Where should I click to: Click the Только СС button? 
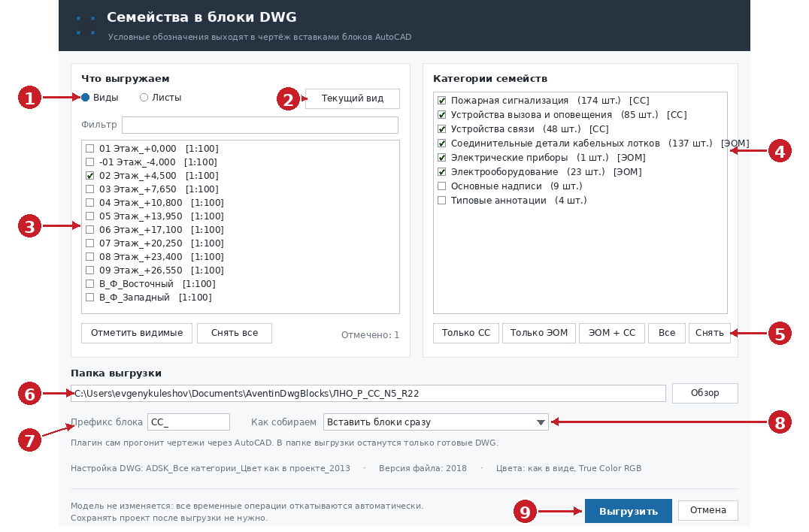click(466, 333)
